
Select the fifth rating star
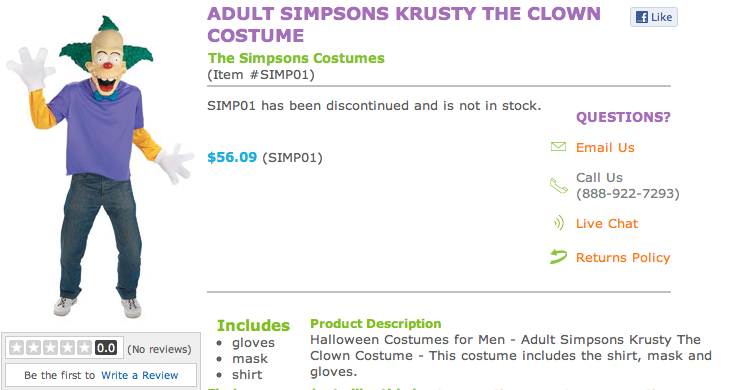pos(84,348)
